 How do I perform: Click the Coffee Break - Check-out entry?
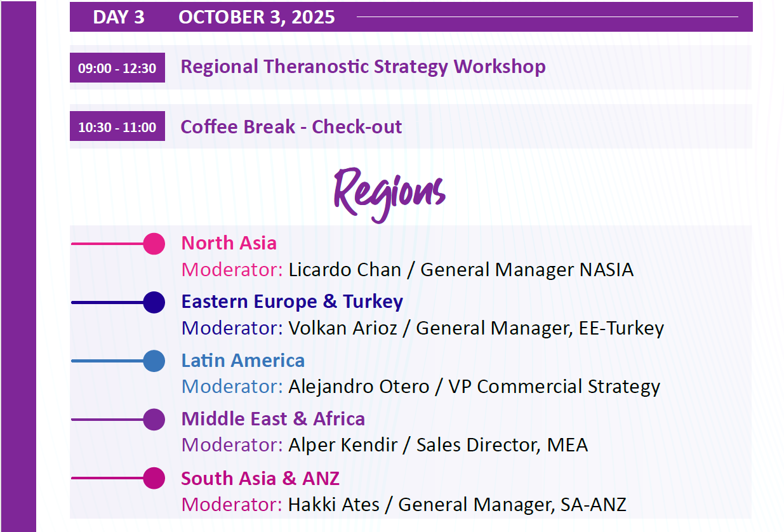291,126
